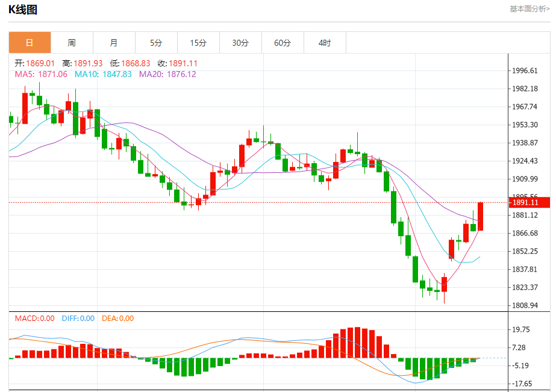Screen dimensions: 556x392
Task: Click the MA5: 1871.06 label
Action: [41, 74]
